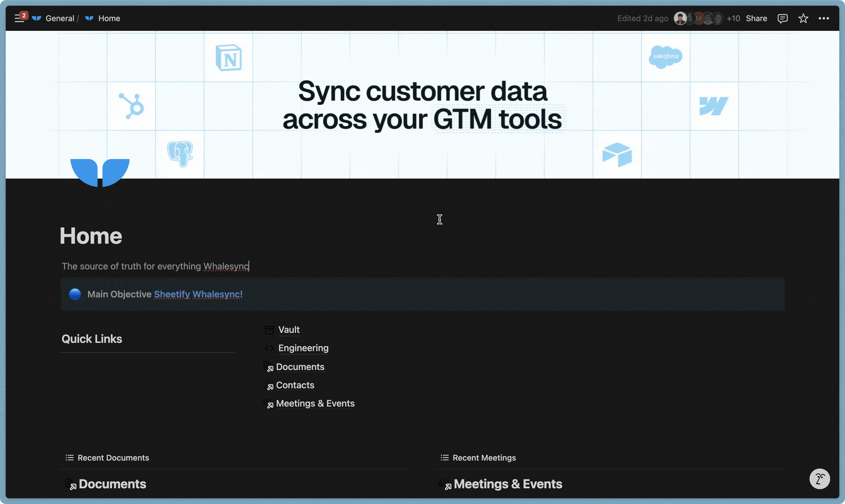Show the +10 additional collaborators

click(x=733, y=18)
